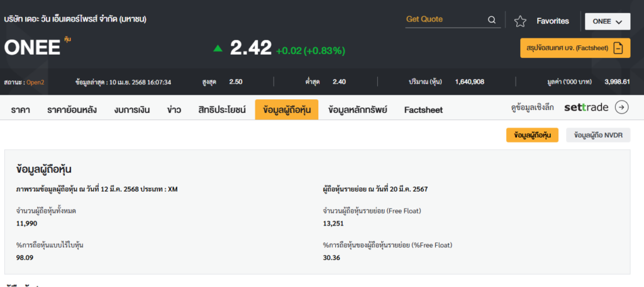Click the green up-triangle price indicator
The image size is (644, 287).
tap(218, 48)
